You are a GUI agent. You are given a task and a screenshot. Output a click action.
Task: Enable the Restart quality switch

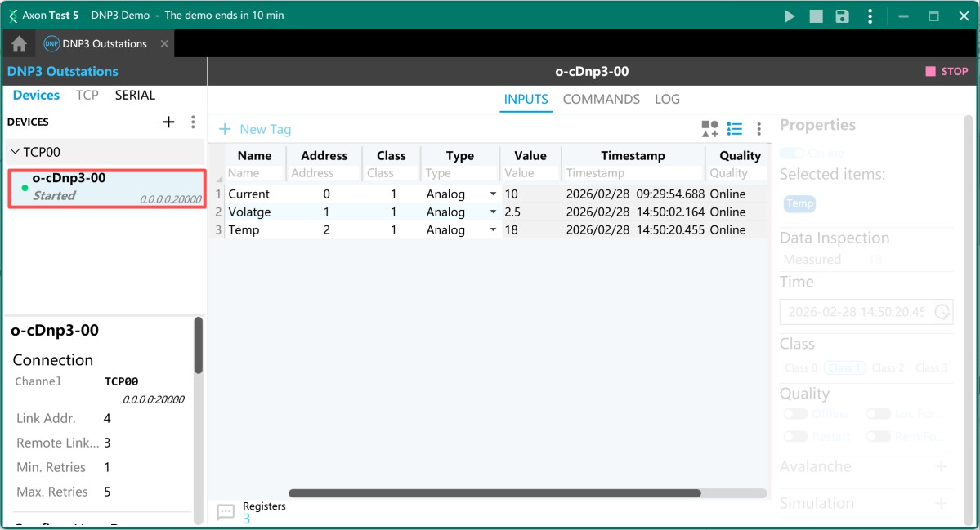(794, 437)
